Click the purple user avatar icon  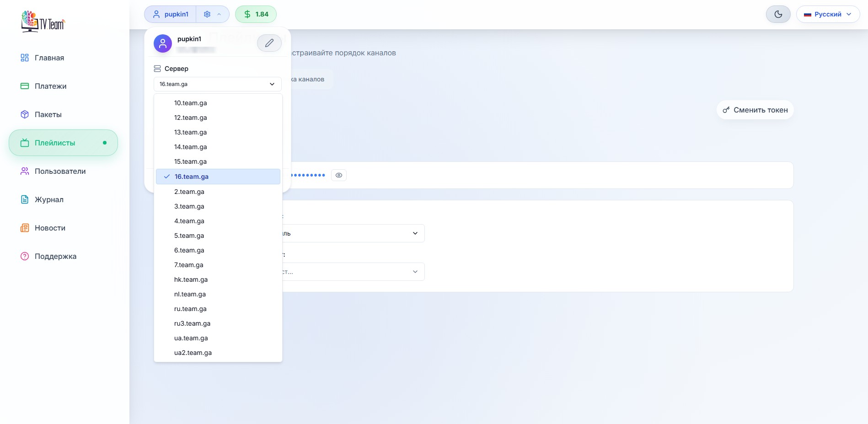[x=163, y=43]
